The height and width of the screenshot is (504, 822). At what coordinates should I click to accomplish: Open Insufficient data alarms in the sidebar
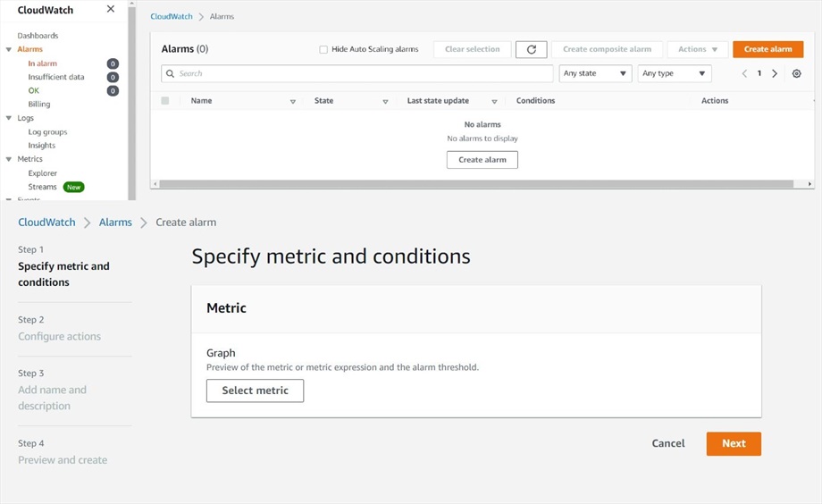(56, 77)
